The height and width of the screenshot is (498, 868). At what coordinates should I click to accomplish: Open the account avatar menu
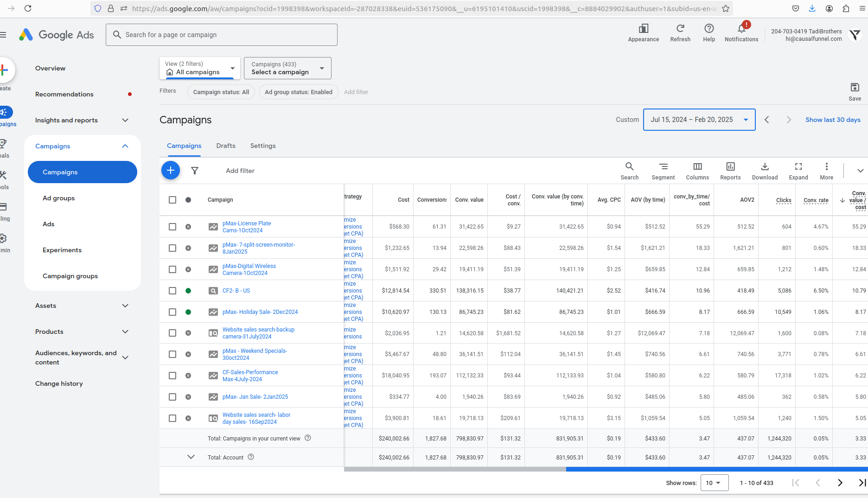point(855,35)
